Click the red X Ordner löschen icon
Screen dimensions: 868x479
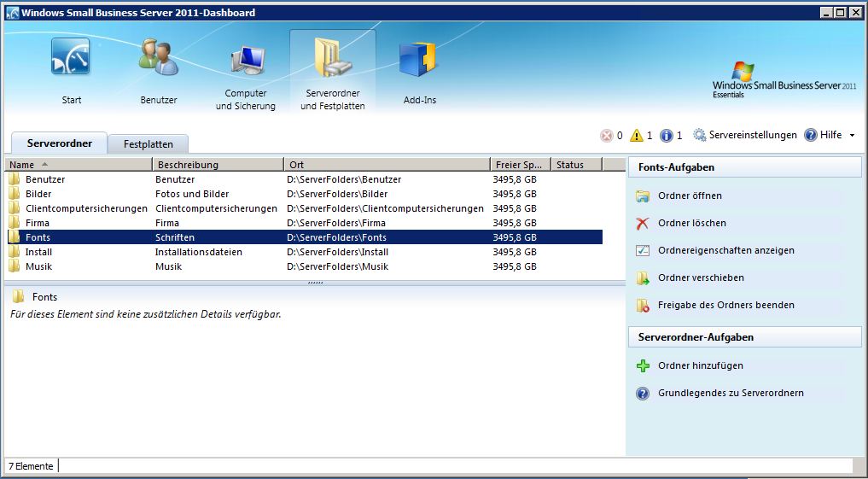coord(643,223)
